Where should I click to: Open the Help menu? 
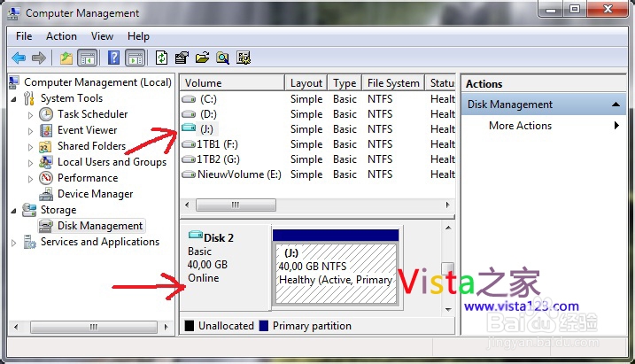(x=138, y=36)
